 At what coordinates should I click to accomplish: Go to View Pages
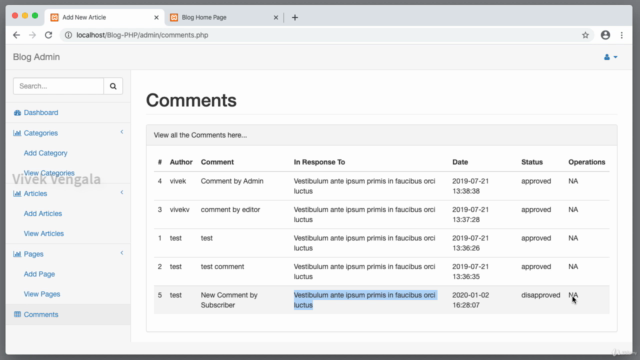click(x=42, y=294)
